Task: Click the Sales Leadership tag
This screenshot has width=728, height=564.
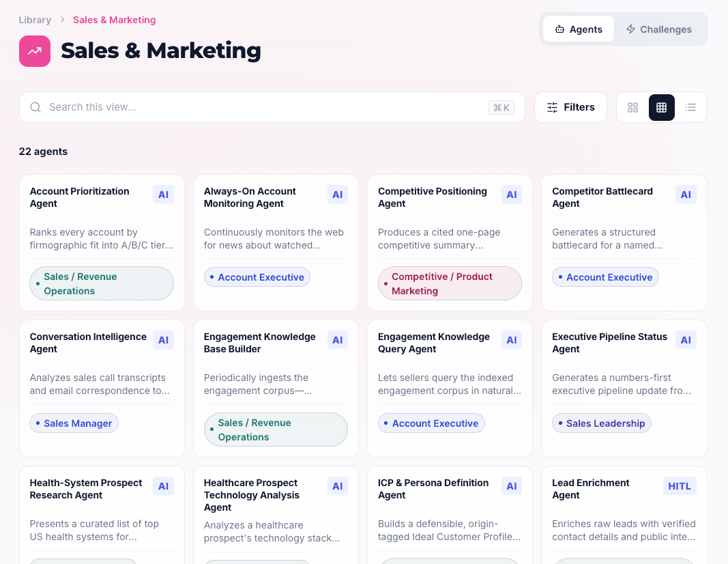Action: (x=602, y=423)
